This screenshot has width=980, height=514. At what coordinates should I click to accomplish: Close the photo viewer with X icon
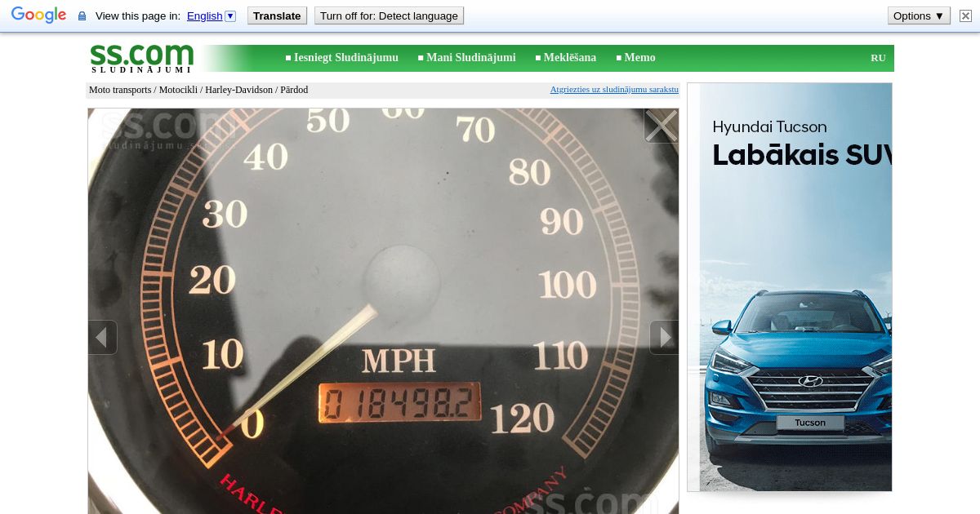tap(661, 126)
